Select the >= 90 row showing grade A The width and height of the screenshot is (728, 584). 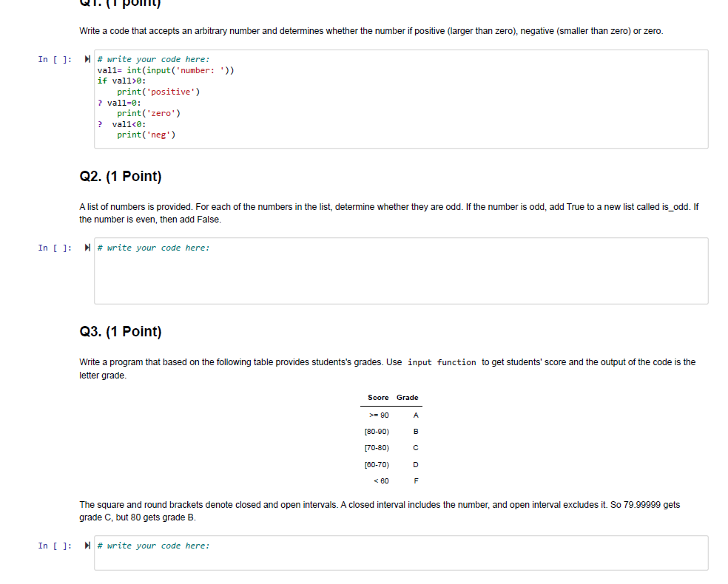(391, 415)
